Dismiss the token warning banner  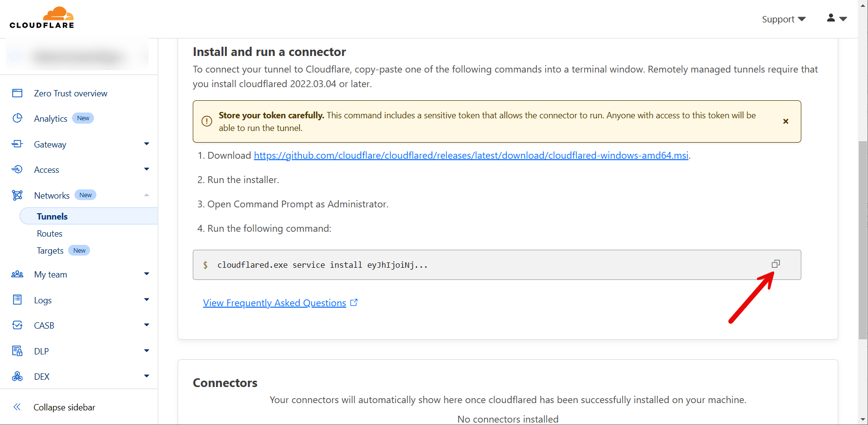pyautogui.click(x=785, y=121)
